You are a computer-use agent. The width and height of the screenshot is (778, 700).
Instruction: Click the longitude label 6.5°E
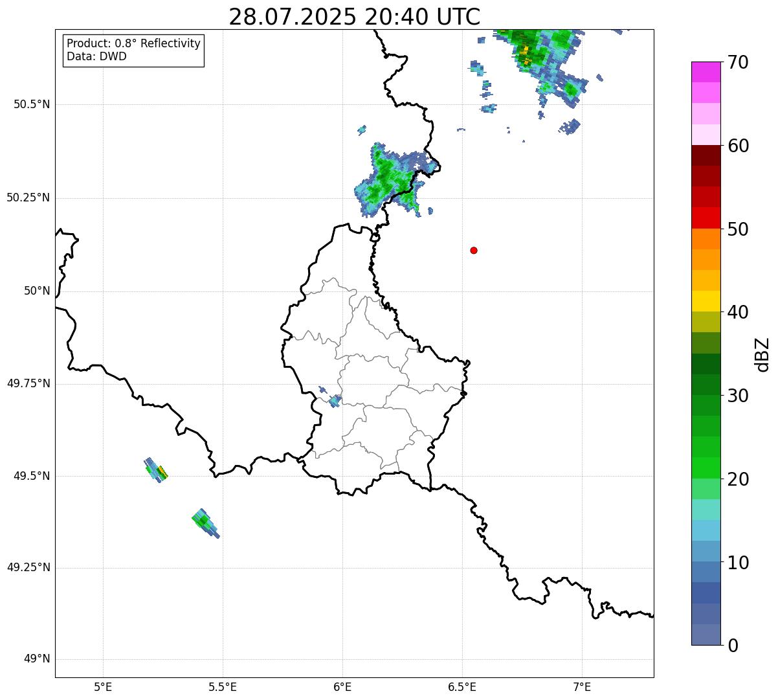click(462, 687)
